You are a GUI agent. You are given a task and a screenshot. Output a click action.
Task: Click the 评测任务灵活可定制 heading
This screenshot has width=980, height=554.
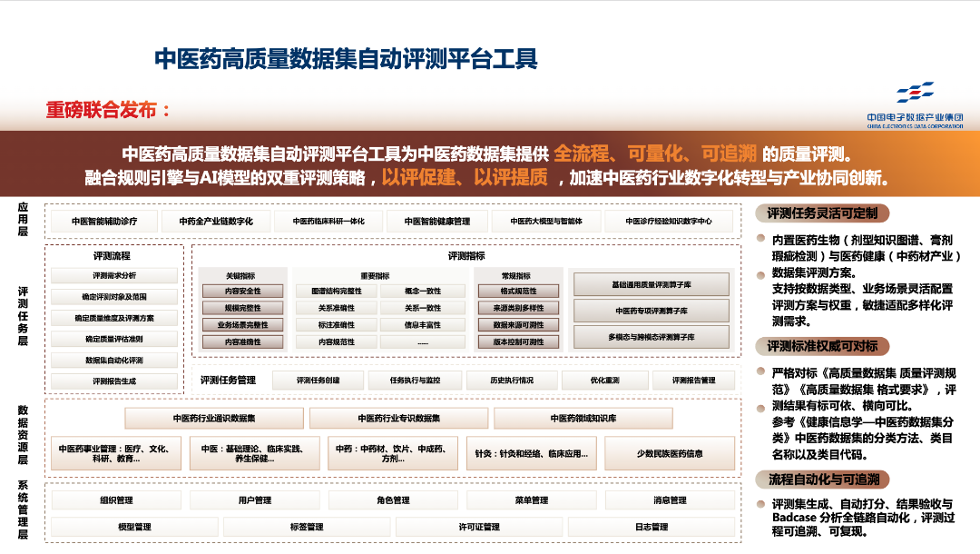pyautogui.click(x=822, y=213)
